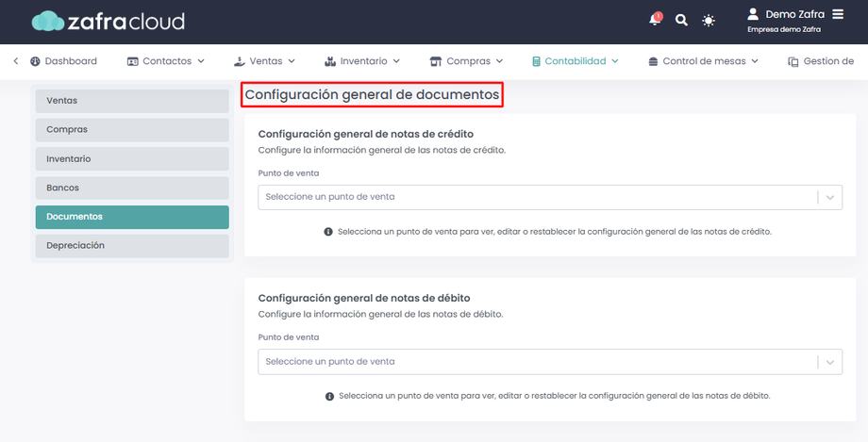
Task: Select the Documentos sidebar tab
Action: coord(132,217)
